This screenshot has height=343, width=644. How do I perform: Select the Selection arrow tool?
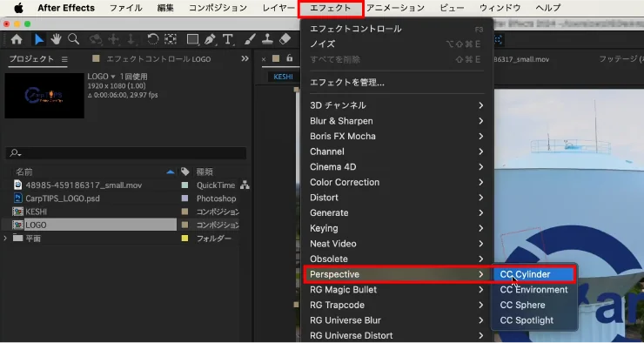39,39
